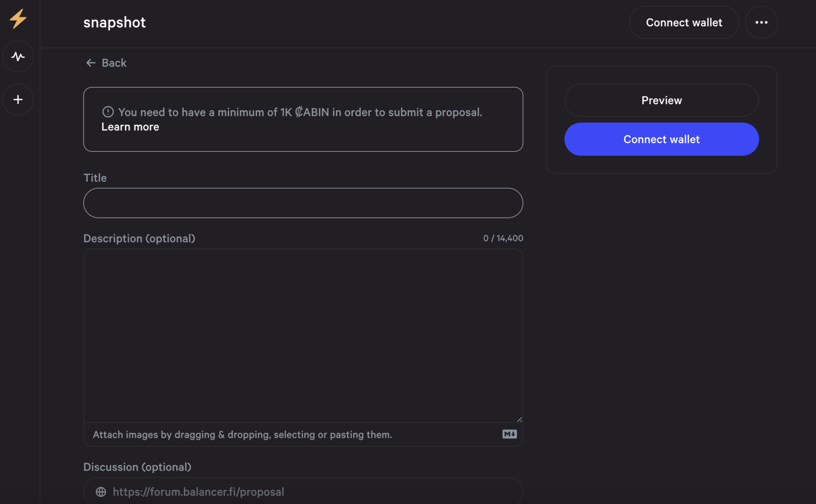Click the Description (optional) label
Viewport: 816px width, 504px height.
tap(139, 238)
